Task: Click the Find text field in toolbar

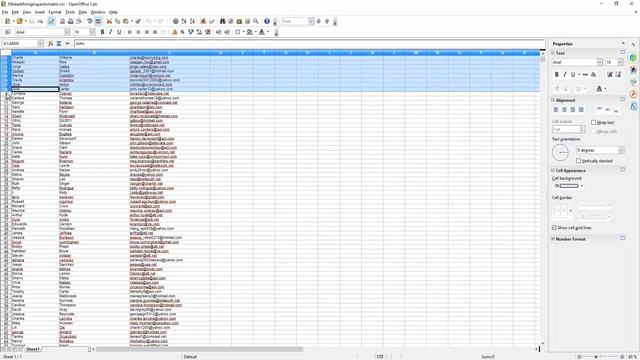Action: tap(295, 21)
